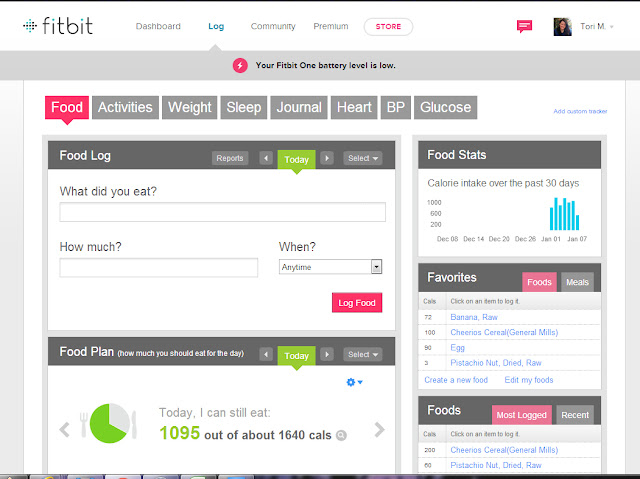The image size is (640, 479).
Task: Select Most Logged tab in Foods
Action: [522, 415]
